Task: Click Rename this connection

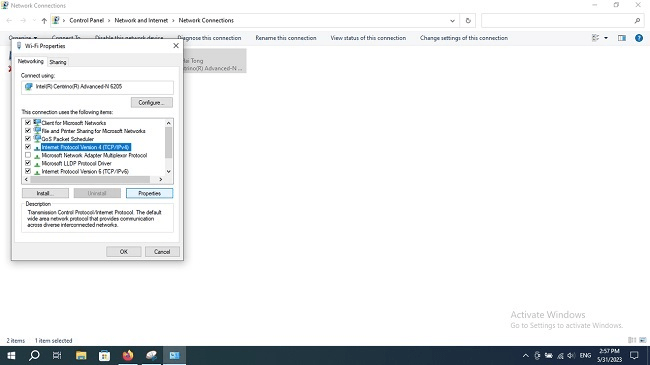Action: point(286,38)
